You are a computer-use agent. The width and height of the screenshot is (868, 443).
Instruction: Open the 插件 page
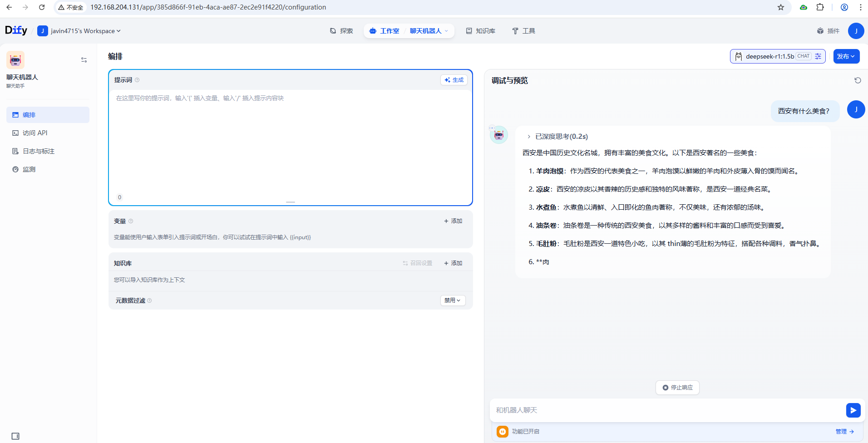[829, 31]
